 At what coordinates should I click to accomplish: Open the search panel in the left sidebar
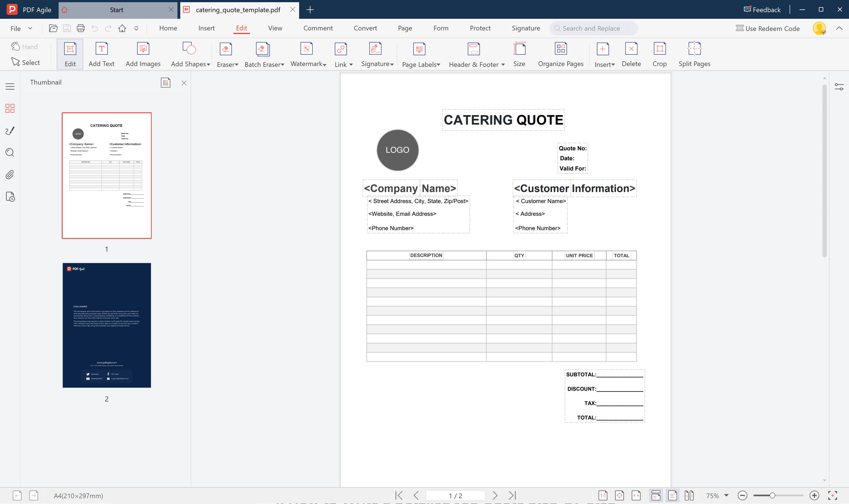point(10,153)
